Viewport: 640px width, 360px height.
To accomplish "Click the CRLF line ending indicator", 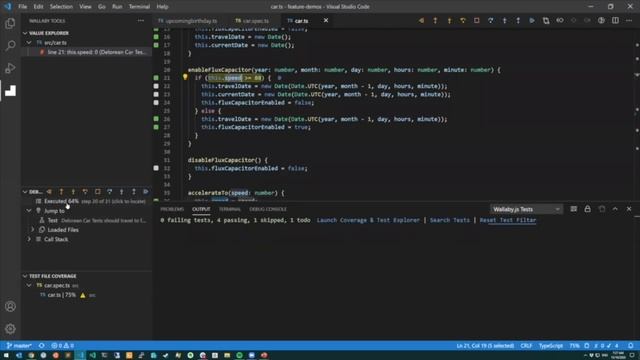I will point(526,345).
